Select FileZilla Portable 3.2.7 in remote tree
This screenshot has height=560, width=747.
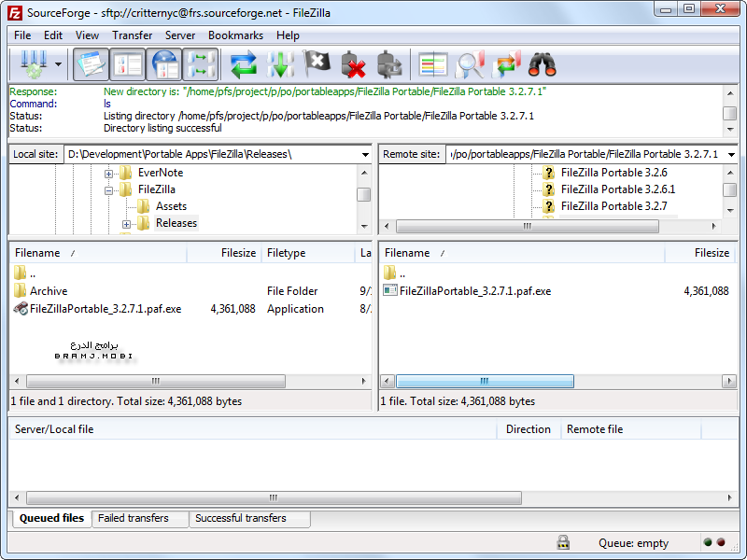coord(613,206)
